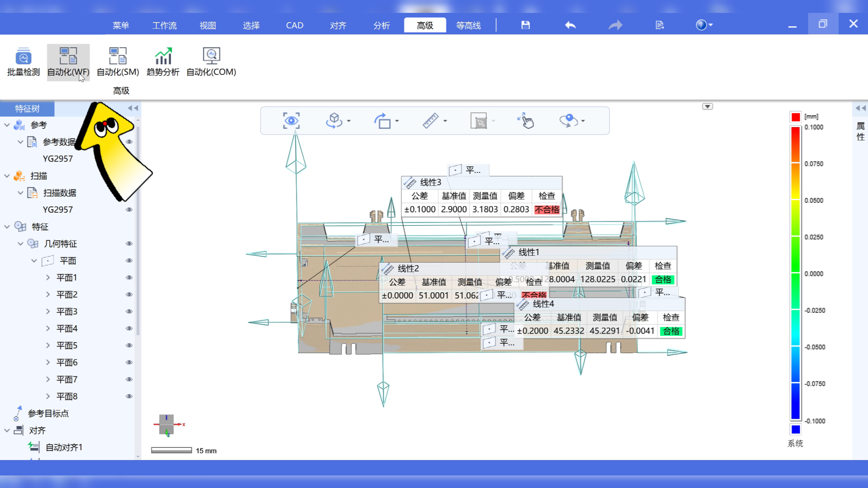Viewport: 868px width, 488px height.
Task: Click the fit view eye icon
Action: (x=291, y=121)
